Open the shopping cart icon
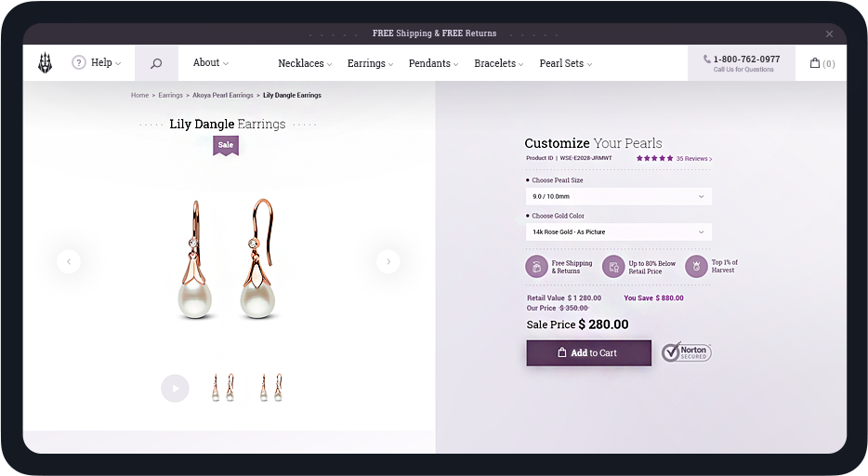Screen dimensions: 868x476 coord(815,63)
